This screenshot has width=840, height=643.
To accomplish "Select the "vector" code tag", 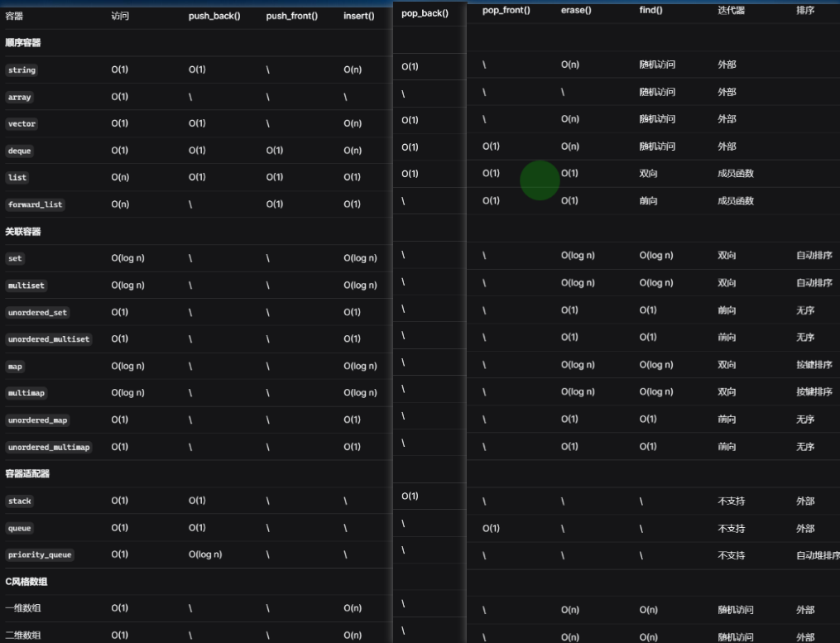I will tap(22, 124).
